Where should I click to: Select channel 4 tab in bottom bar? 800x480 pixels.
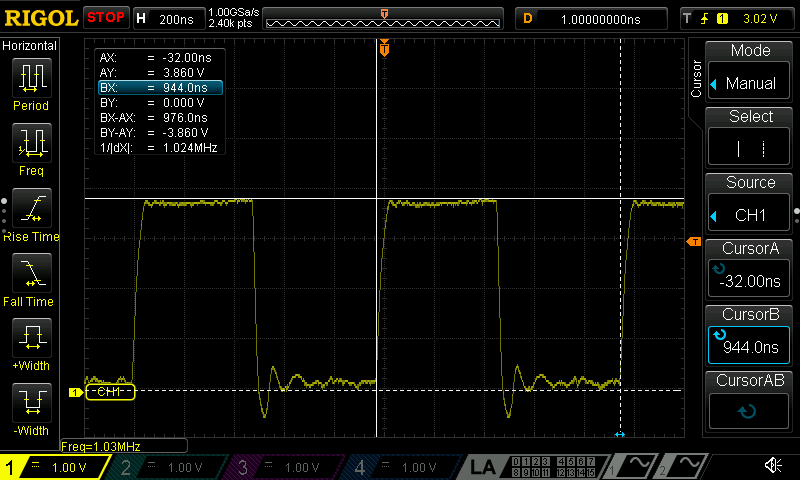406,467
